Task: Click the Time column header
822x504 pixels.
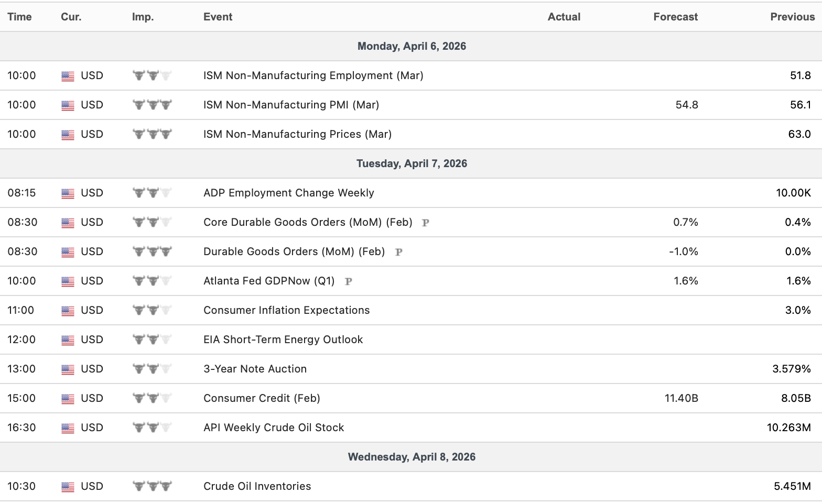Action: click(19, 17)
